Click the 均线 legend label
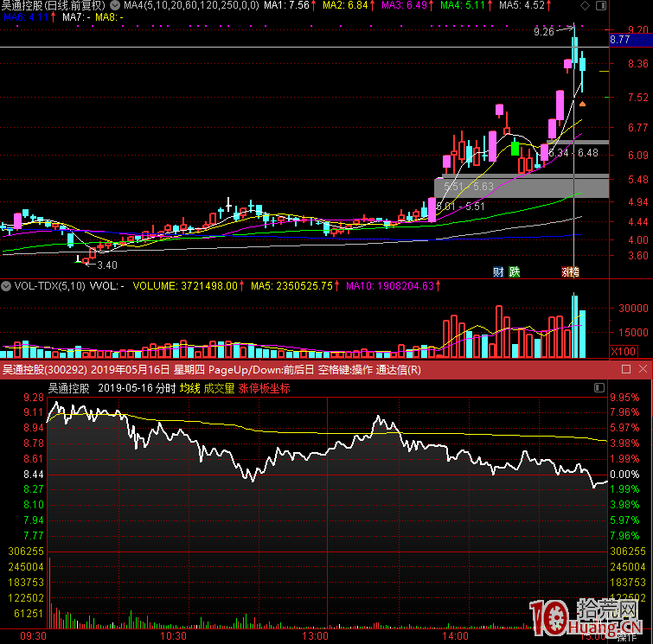Viewport: 653px width, 644px height. [x=190, y=388]
